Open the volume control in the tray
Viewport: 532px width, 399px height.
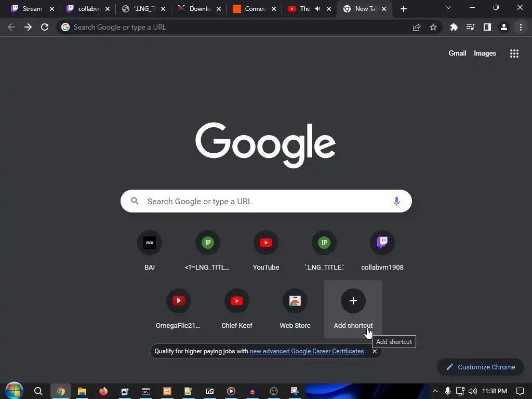tap(472, 391)
